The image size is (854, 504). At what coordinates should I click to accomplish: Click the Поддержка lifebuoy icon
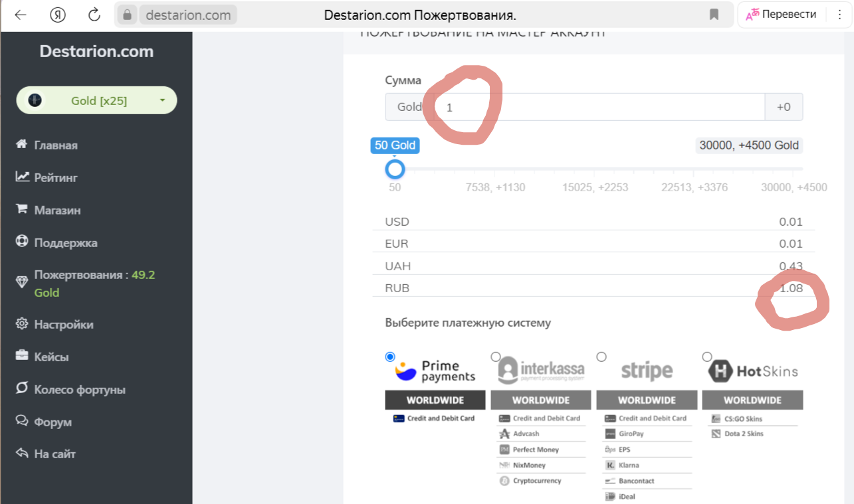click(x=22, y=242)
